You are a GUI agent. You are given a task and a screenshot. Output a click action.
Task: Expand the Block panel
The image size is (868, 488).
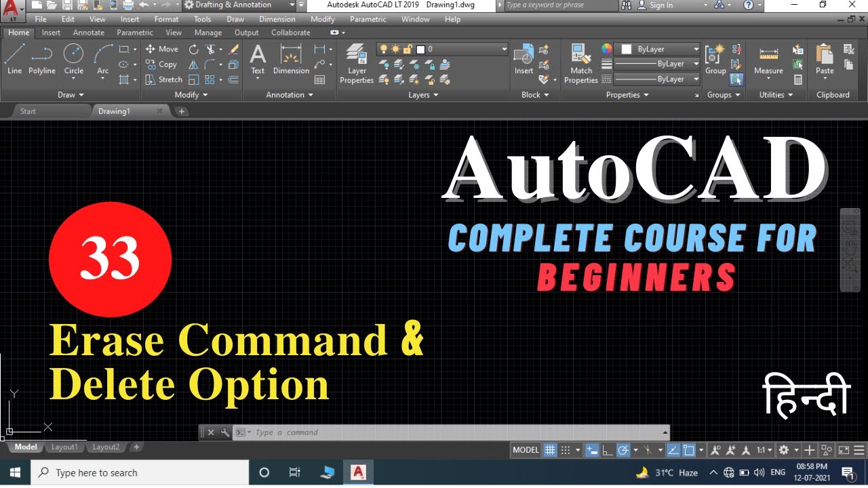[535, 95]
